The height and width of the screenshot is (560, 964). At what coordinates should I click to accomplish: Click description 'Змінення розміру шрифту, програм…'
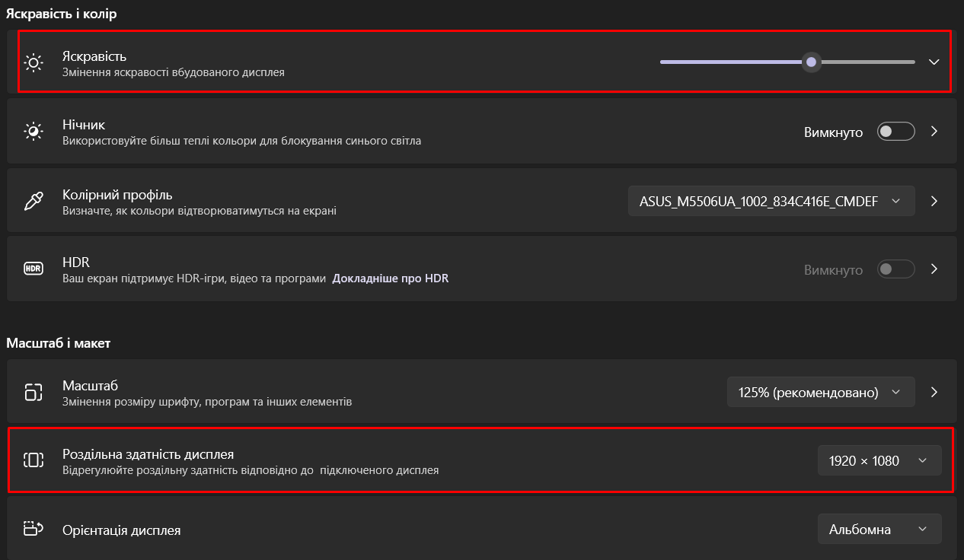(207, 401)
